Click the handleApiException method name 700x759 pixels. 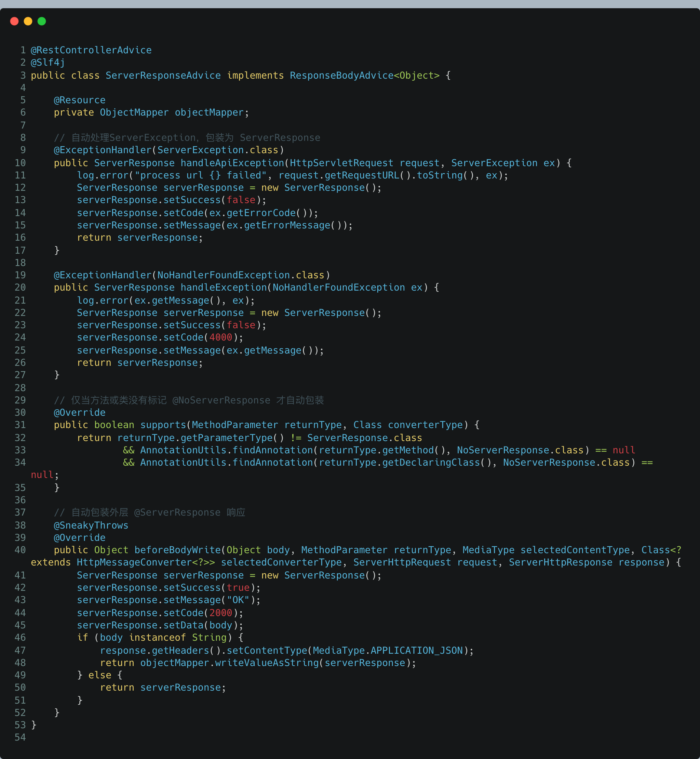coord(232,163)
